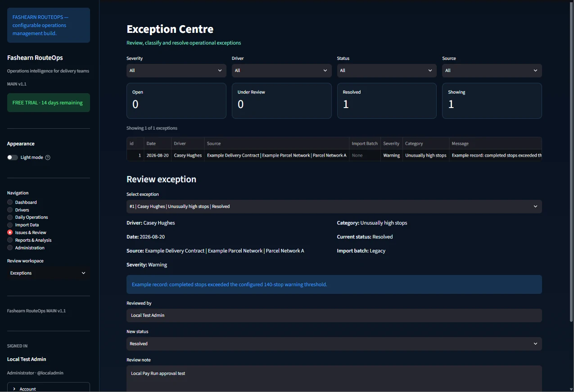Sort table by the id column header
The width and height of the screenshot is (574, 392).
[x=136, y=144]
